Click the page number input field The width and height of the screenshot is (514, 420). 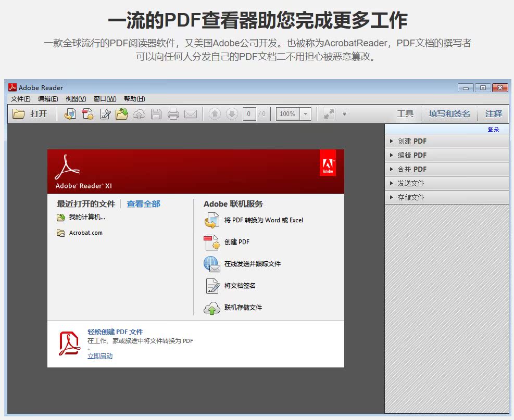pyautogui.click(x=248, y=113)
